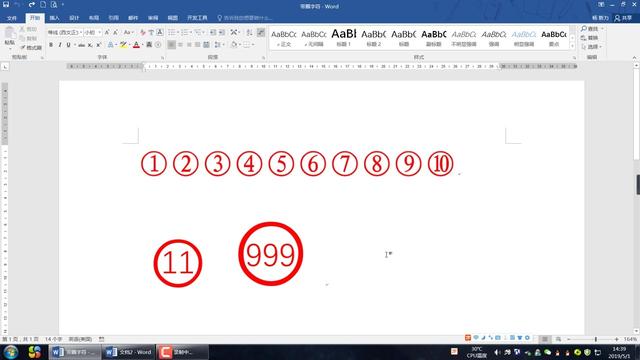Open the Replace tool in Editing group
The height and width of the screenshot is (360, 640).
pyautogui.click(x=590, y=38)
